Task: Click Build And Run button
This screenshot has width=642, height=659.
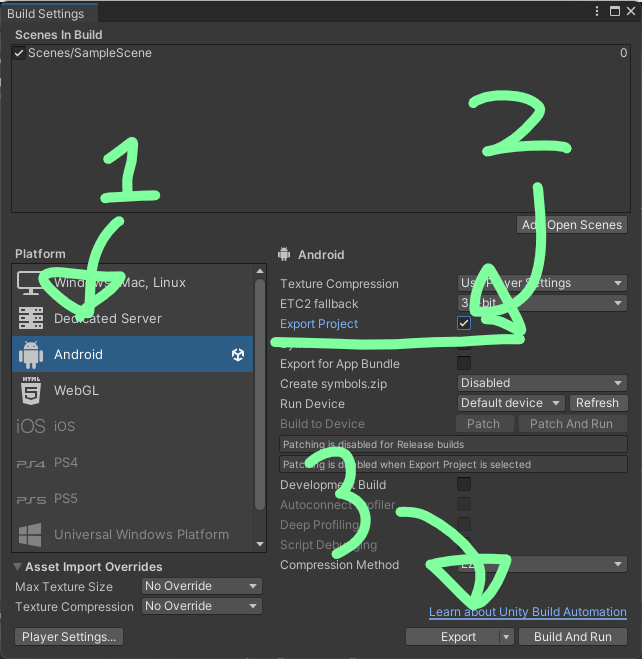Action: coord(573,637)
